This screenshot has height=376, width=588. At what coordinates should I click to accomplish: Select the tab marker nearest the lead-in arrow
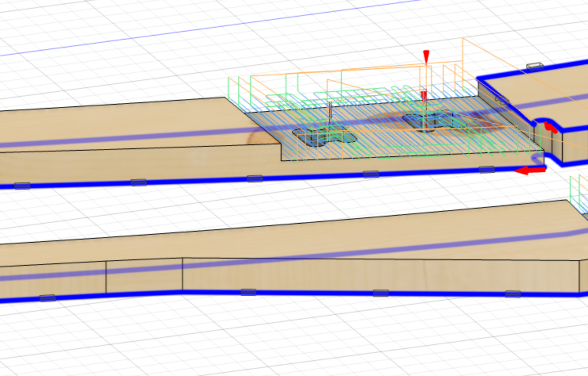[x=486, y=170]
